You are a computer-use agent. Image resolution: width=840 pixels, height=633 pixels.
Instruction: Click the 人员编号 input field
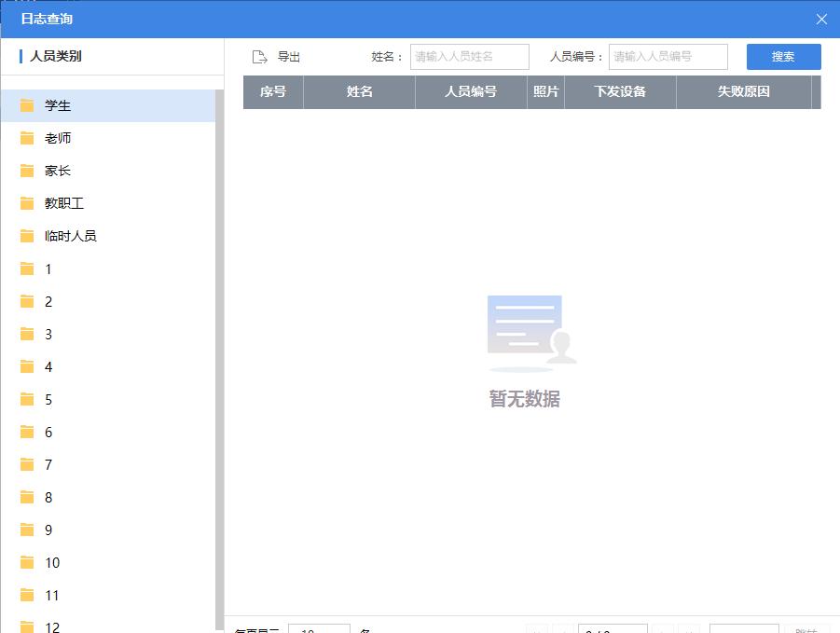tap(667, 56)
